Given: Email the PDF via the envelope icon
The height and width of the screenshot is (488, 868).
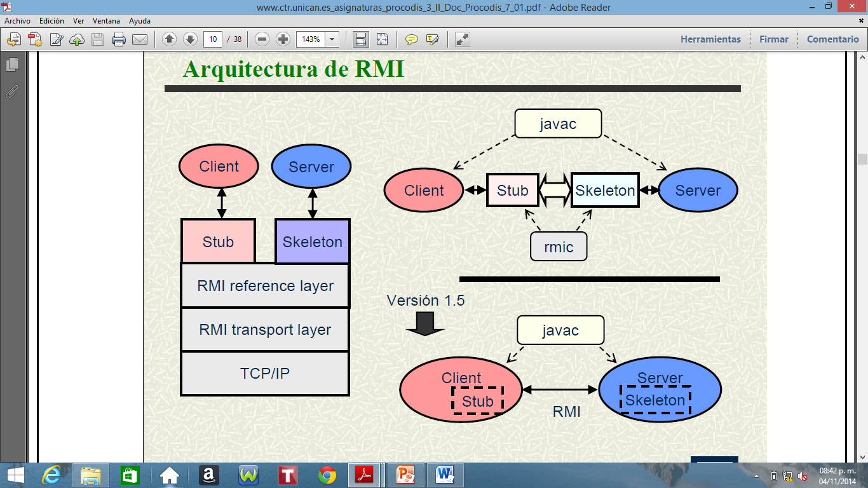Looking at the screenshot, I should pyautogui.click(x=140, y=39).
